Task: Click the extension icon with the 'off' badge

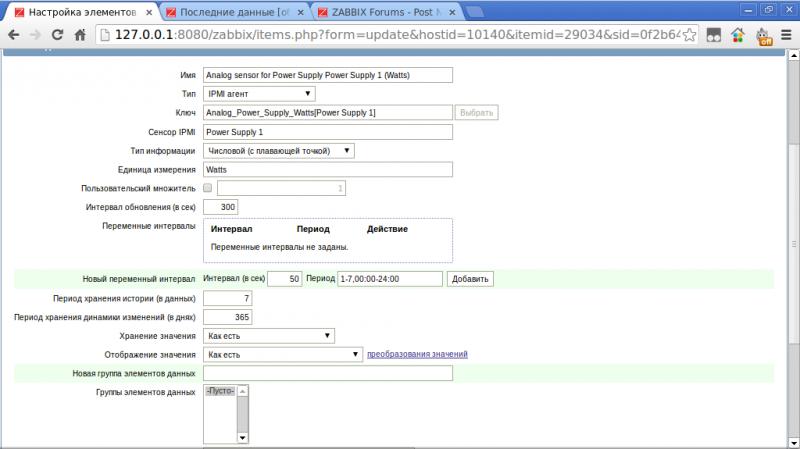Action: [763, 36]
